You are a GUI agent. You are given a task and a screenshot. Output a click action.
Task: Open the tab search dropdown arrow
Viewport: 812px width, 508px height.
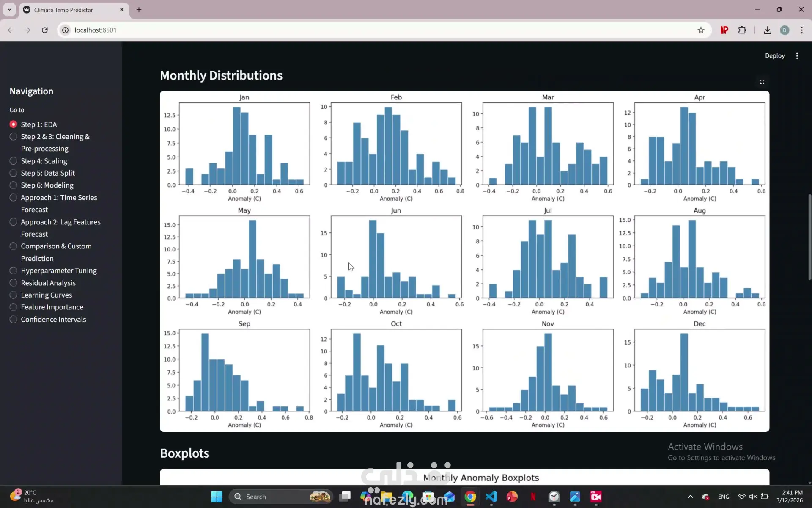point(9,9)
